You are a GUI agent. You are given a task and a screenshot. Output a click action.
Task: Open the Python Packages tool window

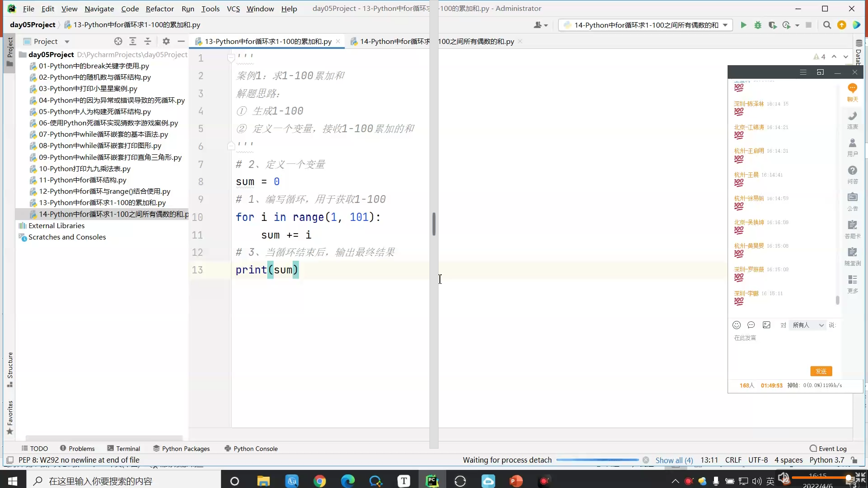point(181,449)
